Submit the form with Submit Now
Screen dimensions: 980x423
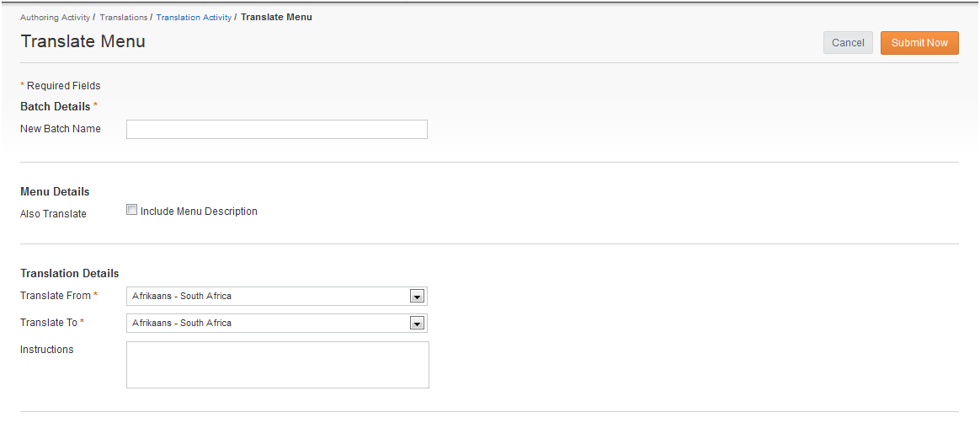tap(919, 42)
